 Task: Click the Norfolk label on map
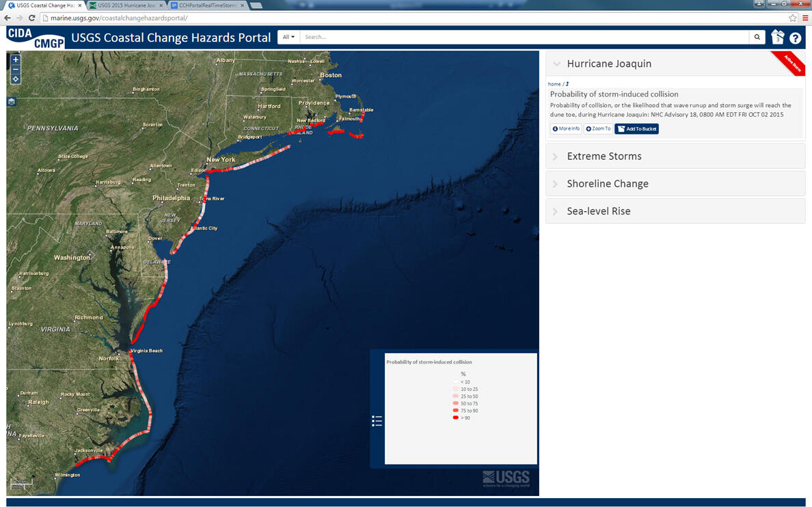click(x=109, y=358)
